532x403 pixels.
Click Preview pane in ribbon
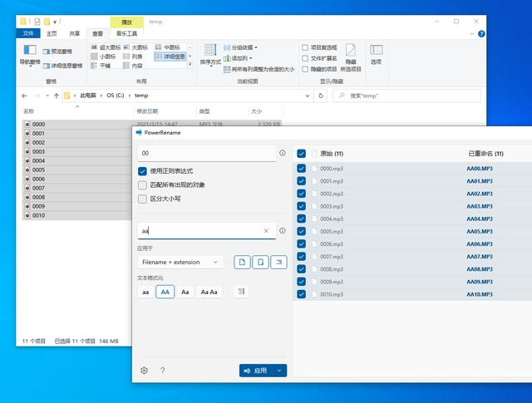[57, 52]
